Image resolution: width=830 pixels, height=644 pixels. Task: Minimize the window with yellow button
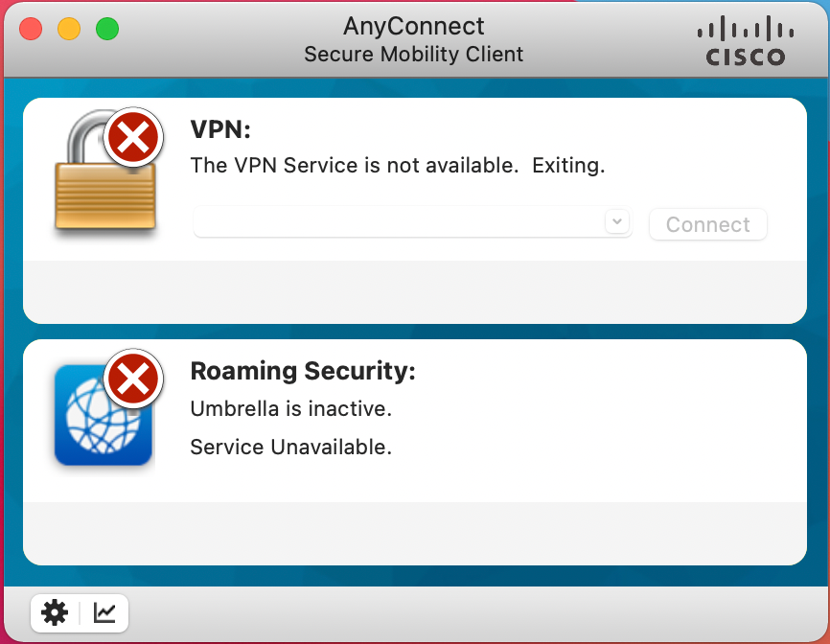pyautogui.click(x=69, y=29)
